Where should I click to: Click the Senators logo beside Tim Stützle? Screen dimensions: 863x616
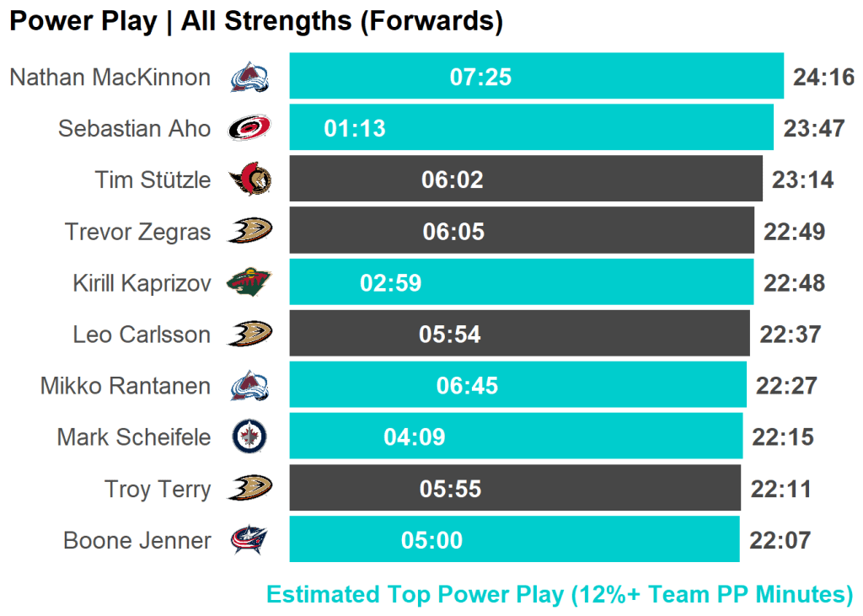[249, 179]
